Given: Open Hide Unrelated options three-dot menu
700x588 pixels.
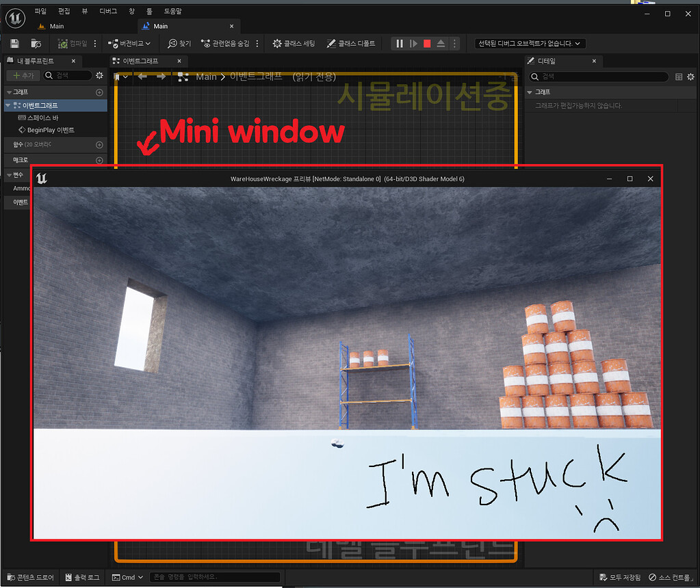Looking at the screenshot, I should 257,43.
